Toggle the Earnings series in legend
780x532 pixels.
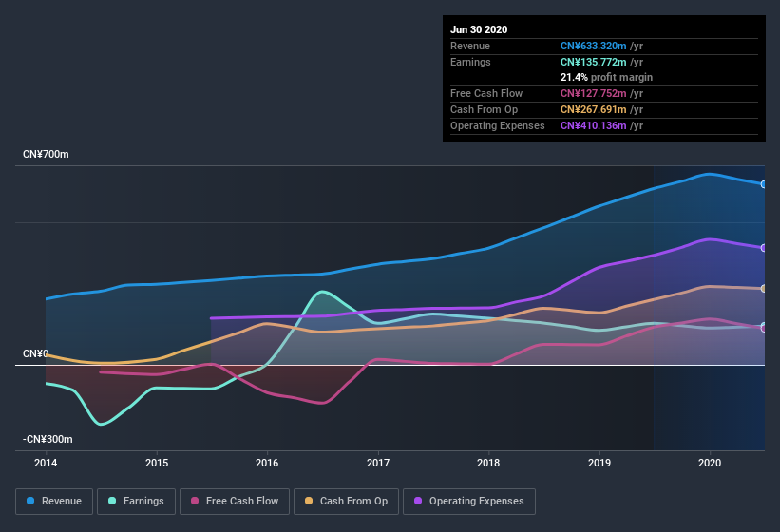tap(135, 501)
